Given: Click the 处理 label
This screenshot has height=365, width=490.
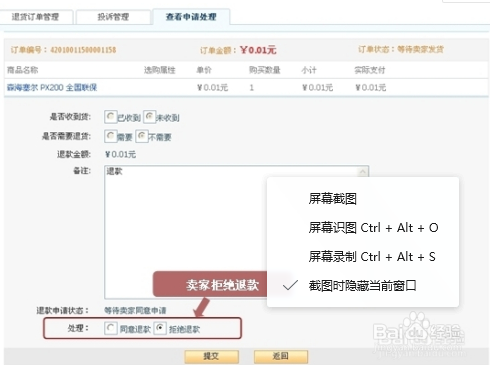Looking at the screenshot, I should pos(78,328).
